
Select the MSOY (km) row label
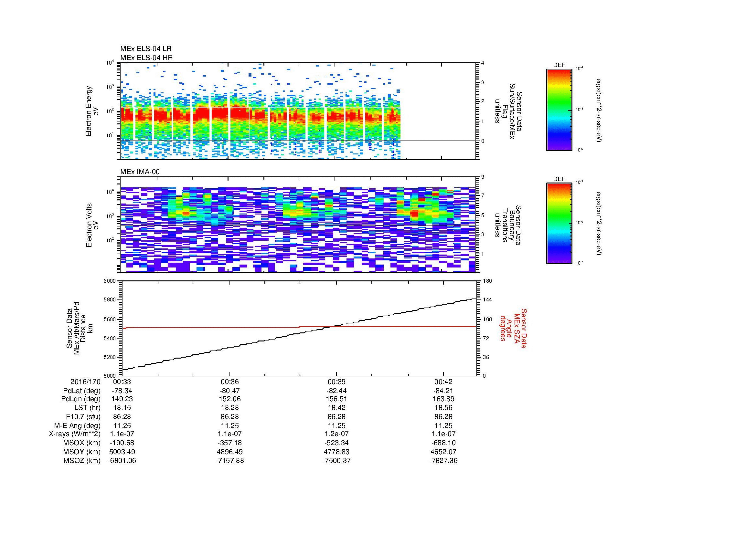click(82, 452)
